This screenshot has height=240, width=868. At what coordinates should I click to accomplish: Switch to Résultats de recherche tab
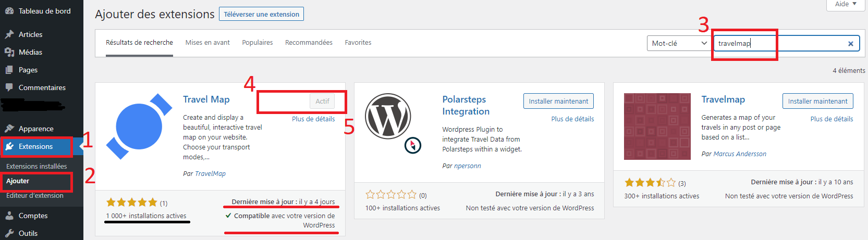click(x=139, y=43)
